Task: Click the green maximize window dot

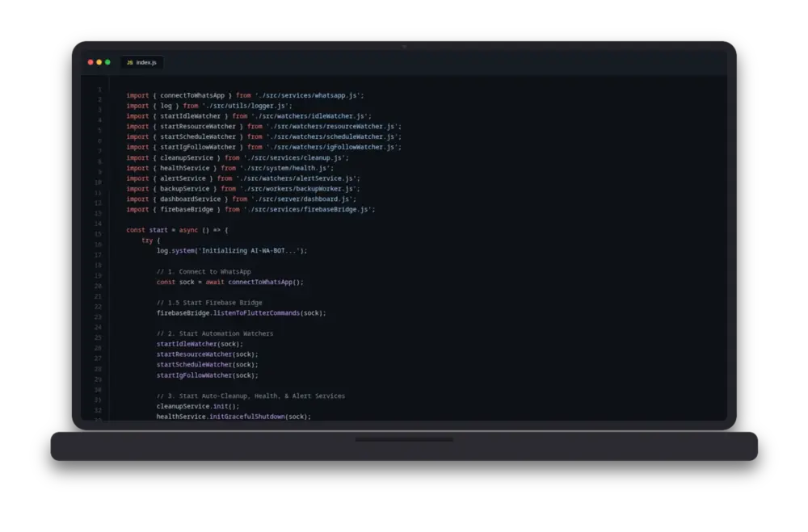Action: point(107,62)
